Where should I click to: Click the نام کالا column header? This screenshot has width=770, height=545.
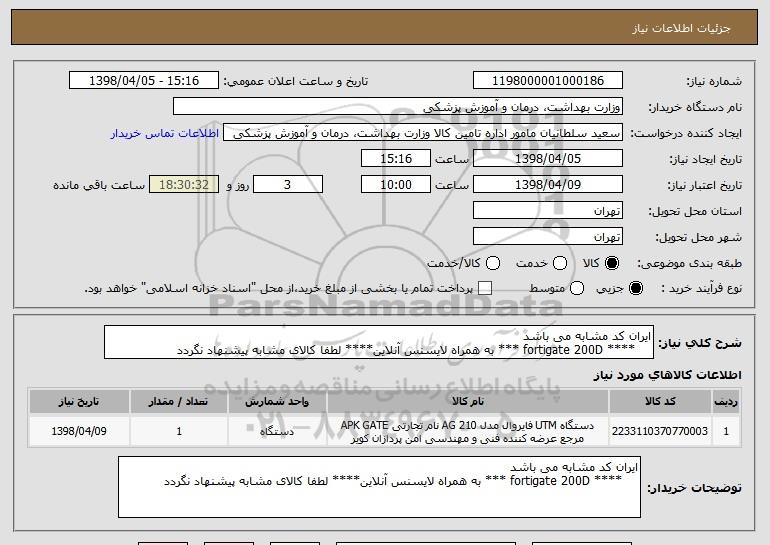click(468, 402)
